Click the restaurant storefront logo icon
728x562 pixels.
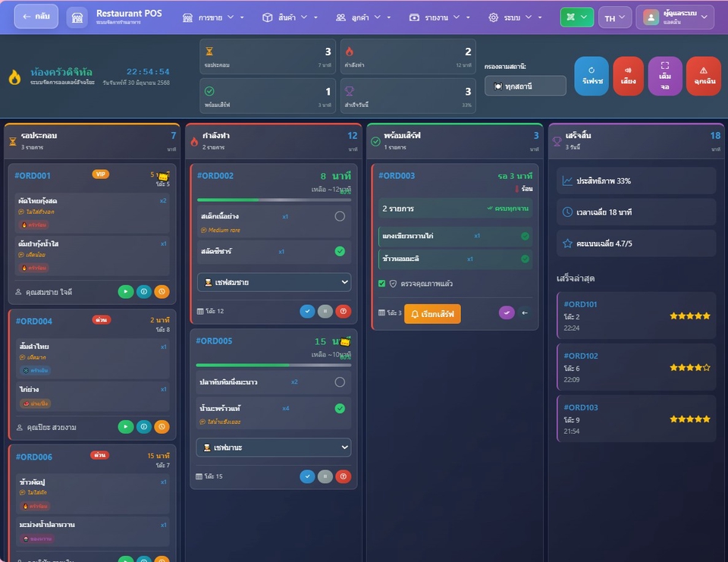(x=77, y=17)
